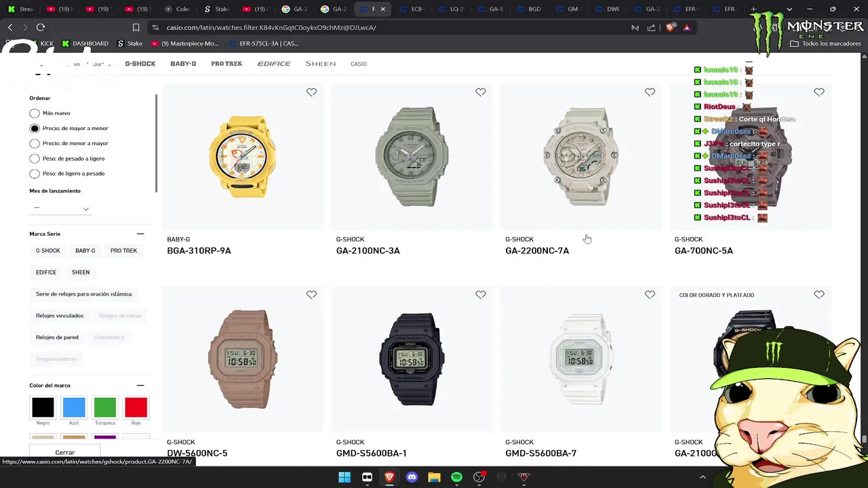
Task: Open G-SHOCK in the top navigation
Action: tap(140, 64)
